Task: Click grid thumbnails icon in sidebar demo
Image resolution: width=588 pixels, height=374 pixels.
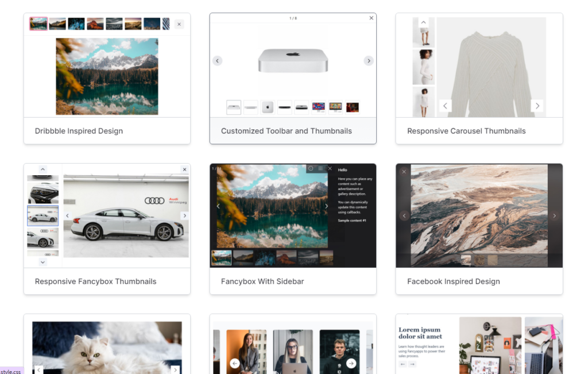Action: [320, 169]
